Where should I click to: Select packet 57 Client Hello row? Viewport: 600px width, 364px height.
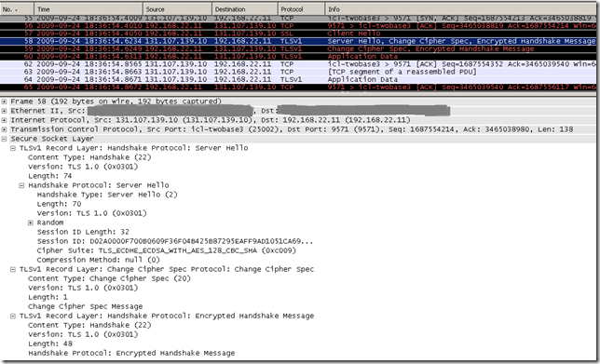(298, 34)
